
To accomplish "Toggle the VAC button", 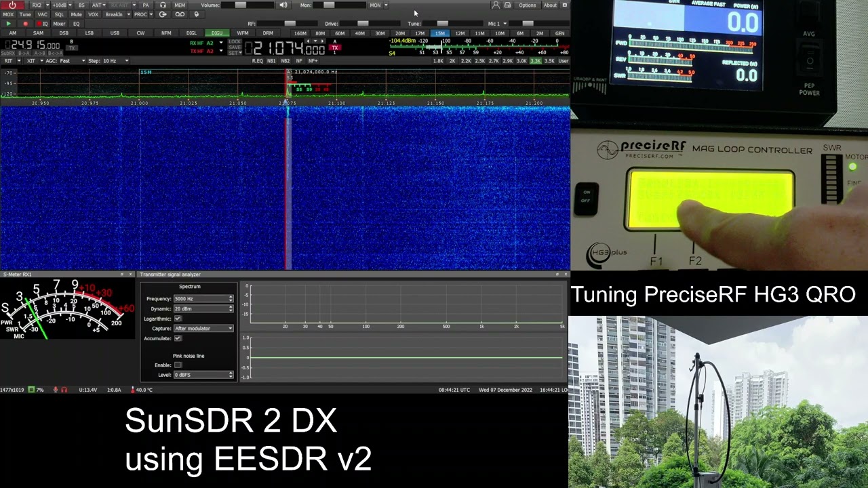I will [x=42, y=14].
